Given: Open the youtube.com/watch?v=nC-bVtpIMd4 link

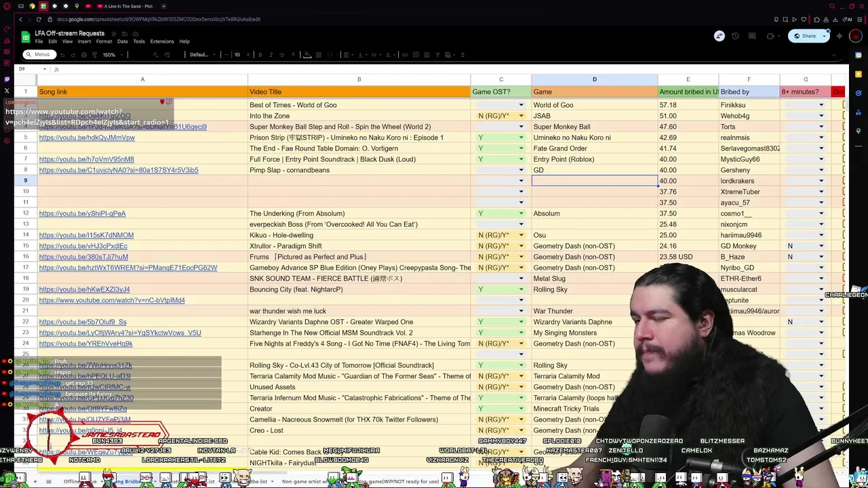Looking at the screenshot, I should point(112,300).
